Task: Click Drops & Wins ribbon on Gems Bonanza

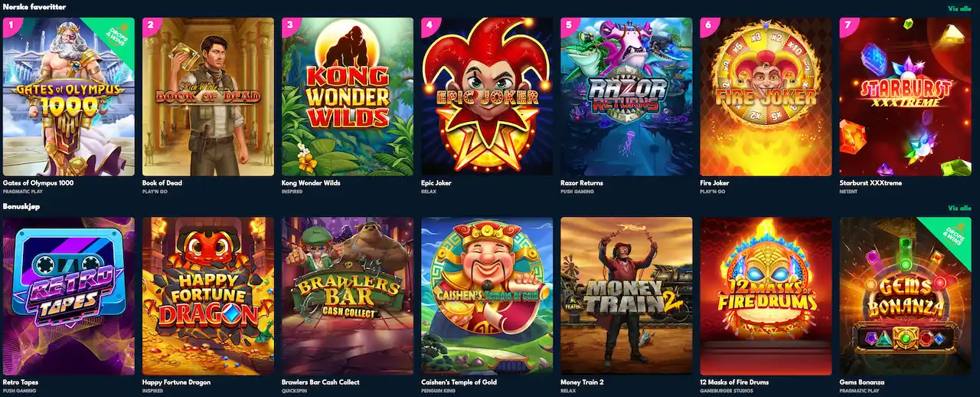Action: coord(952,235)
